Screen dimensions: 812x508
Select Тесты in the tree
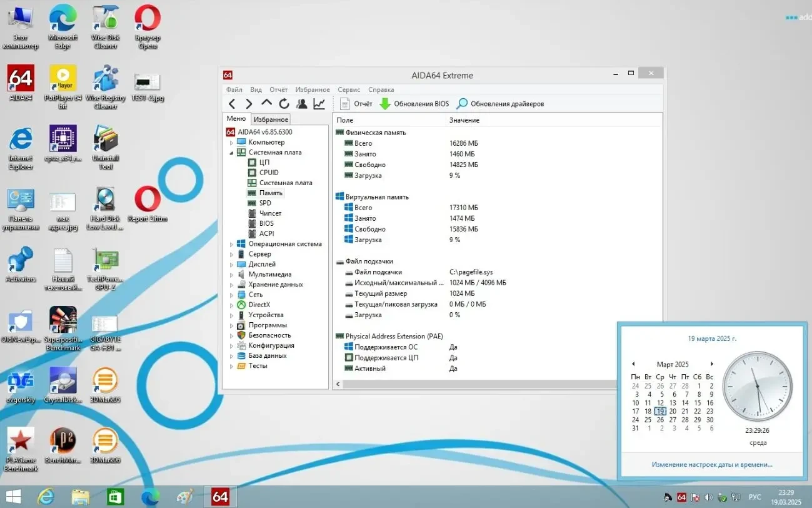tap(258, 366)
